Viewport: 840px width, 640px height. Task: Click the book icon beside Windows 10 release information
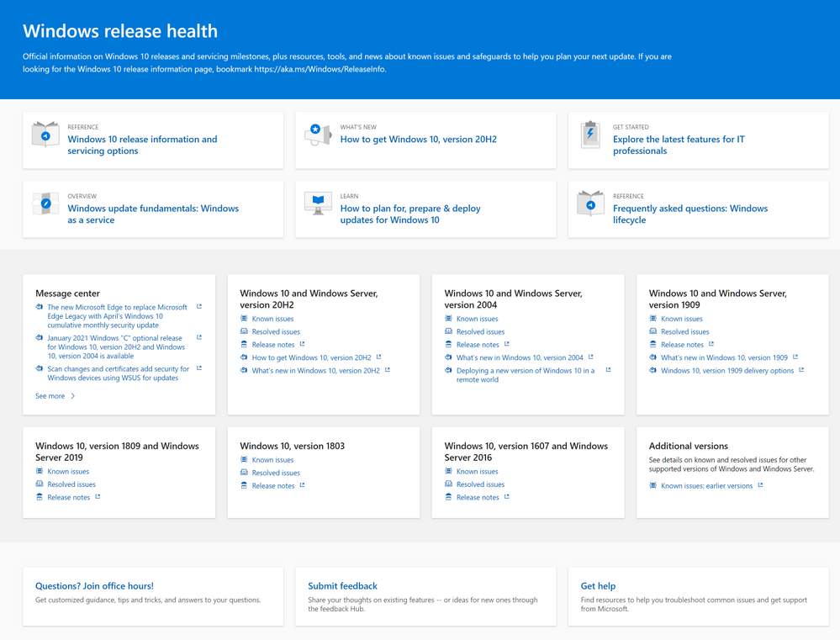pos(45,135)
